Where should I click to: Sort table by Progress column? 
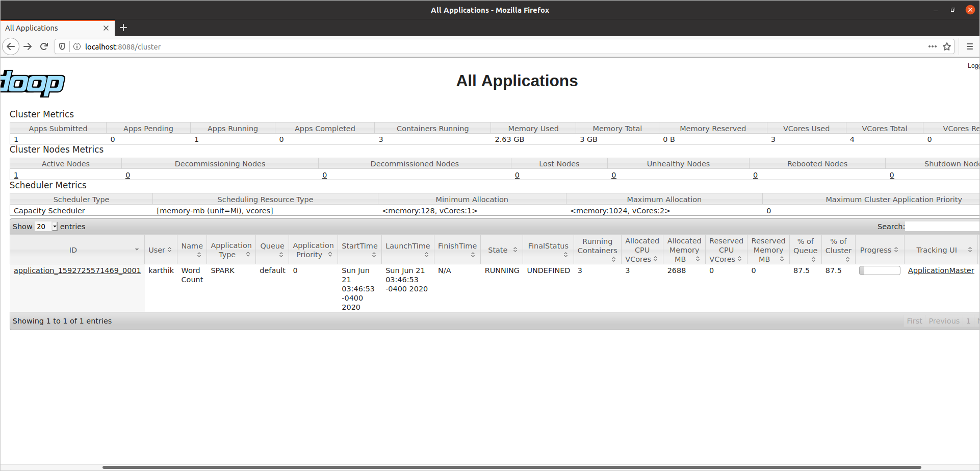coord(880,250)
